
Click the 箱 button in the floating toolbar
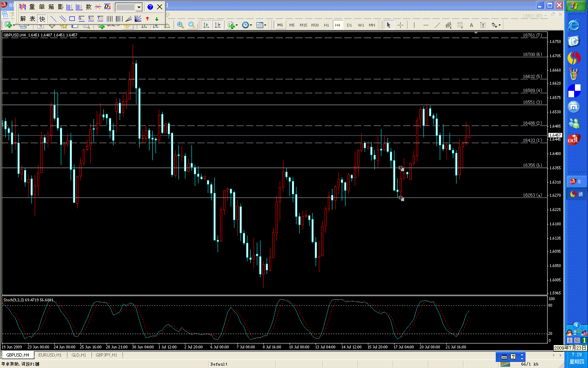51,7
